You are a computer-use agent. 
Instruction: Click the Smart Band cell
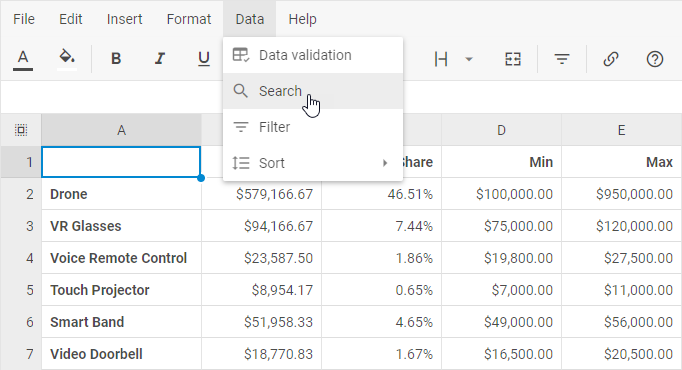pos(121,322)
